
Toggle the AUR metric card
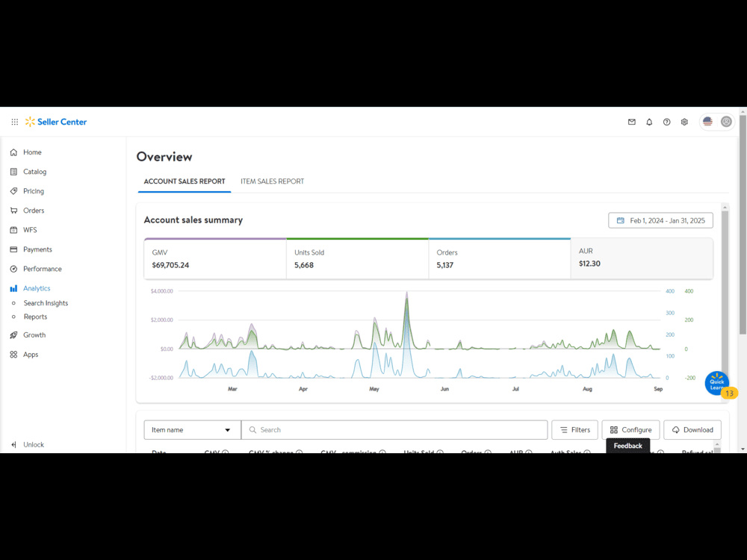642,258
